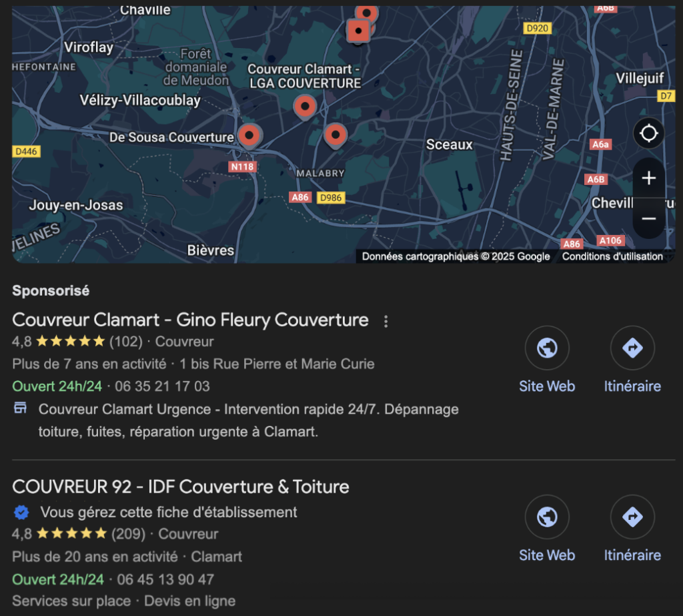Open three-dot menu beside Gino Fleury Couverture

(386, 322)
